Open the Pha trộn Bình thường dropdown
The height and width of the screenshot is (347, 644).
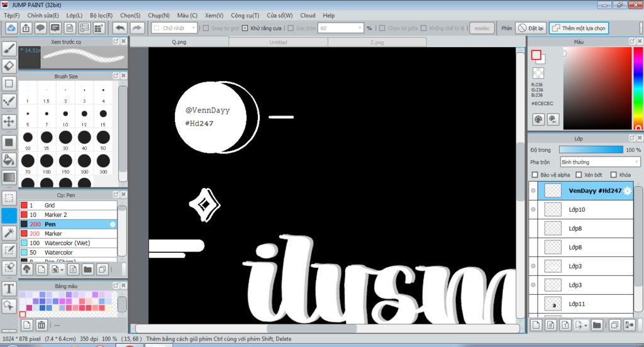coord(600,162)
